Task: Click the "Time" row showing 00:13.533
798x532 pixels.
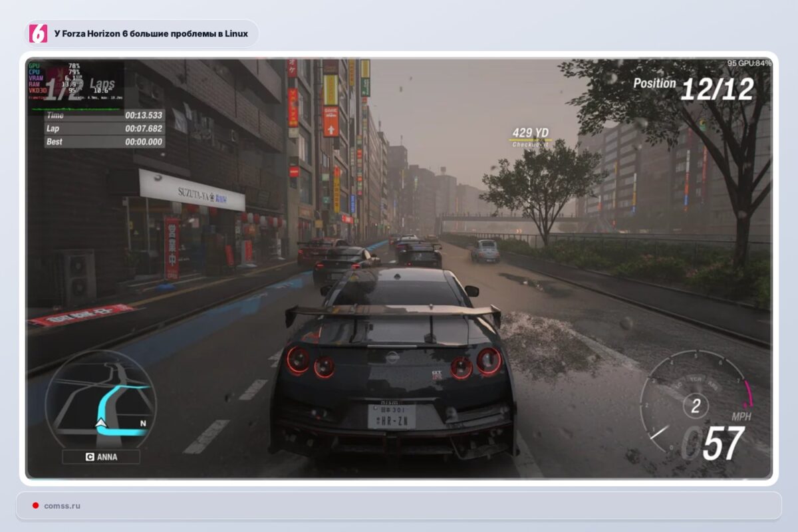Action: 104,115
